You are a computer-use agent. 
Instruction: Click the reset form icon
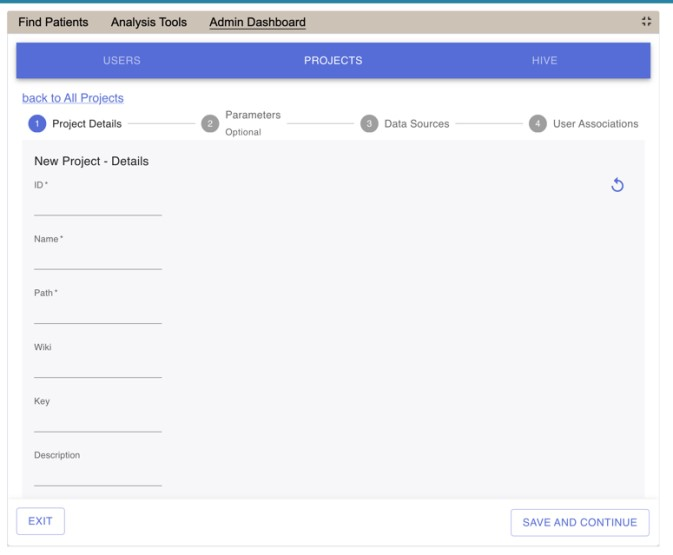(617, 185)
